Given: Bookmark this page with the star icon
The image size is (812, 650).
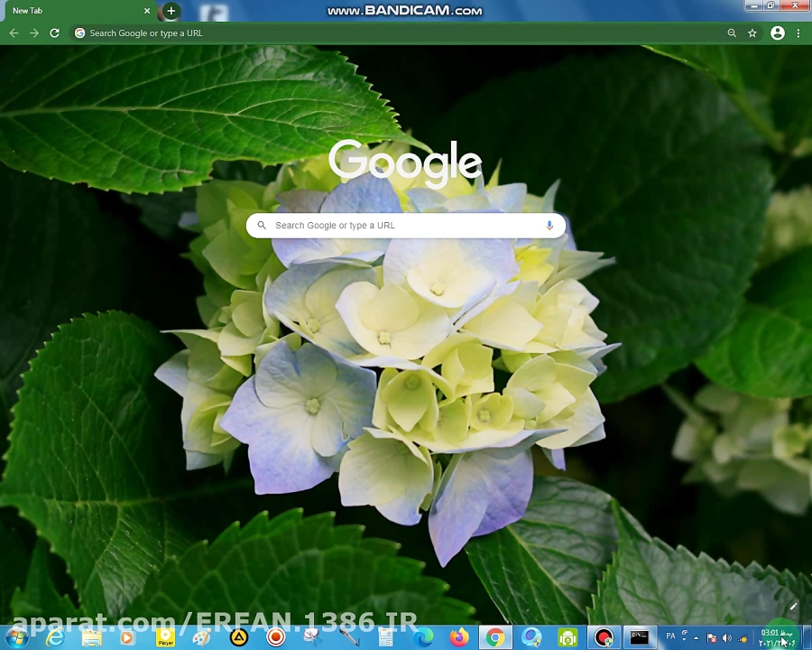Looking at the screenshot, I should pos(752,33).
